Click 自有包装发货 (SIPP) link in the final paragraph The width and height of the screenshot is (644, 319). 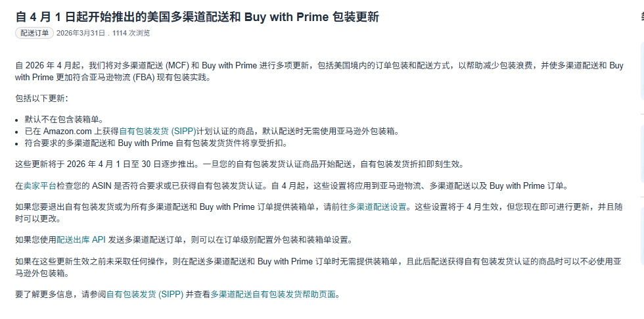pos(144,294)
